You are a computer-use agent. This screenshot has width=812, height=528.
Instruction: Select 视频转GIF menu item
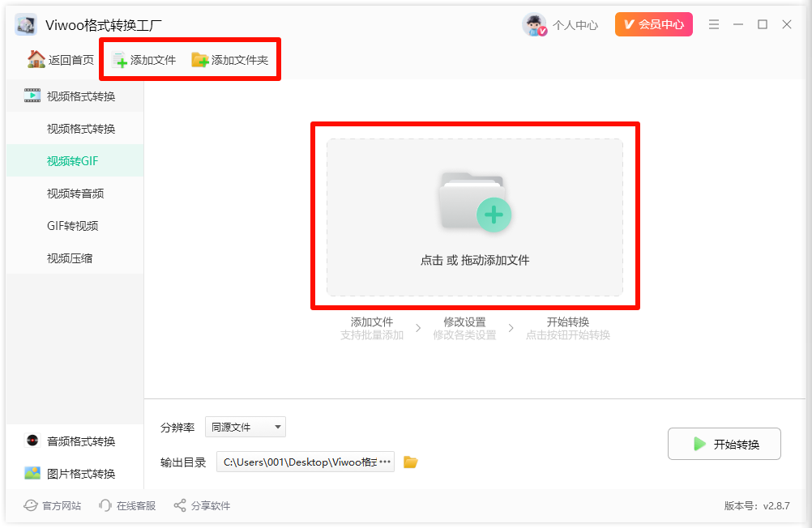coord(75,160)
